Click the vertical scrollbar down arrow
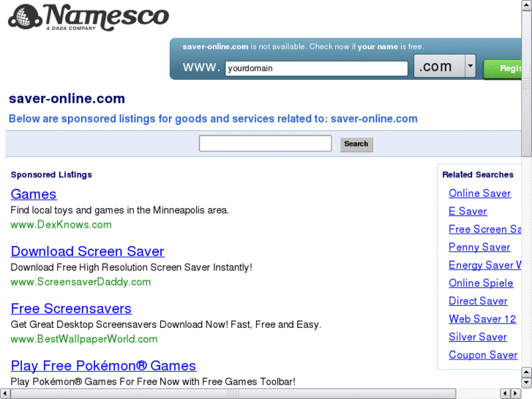The image size is (532, 399). click(527, 382)
